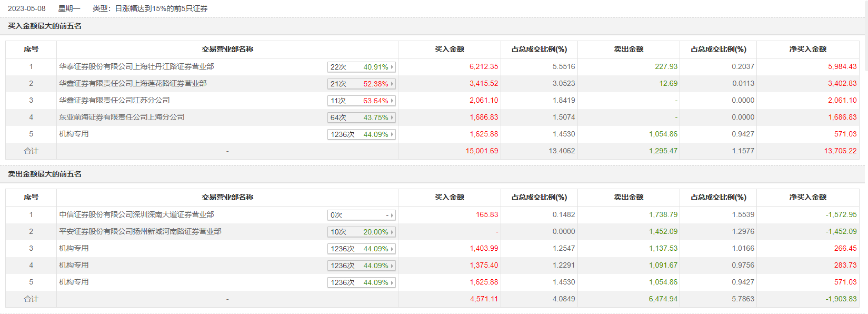
Task: Expand the 0次 dropdown for 中信证券
Action: coord(361,215)
